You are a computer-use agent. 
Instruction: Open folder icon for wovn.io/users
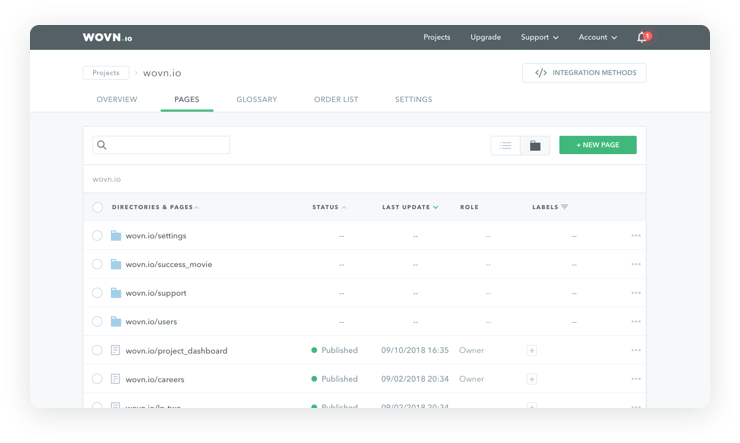coord(116,322)
